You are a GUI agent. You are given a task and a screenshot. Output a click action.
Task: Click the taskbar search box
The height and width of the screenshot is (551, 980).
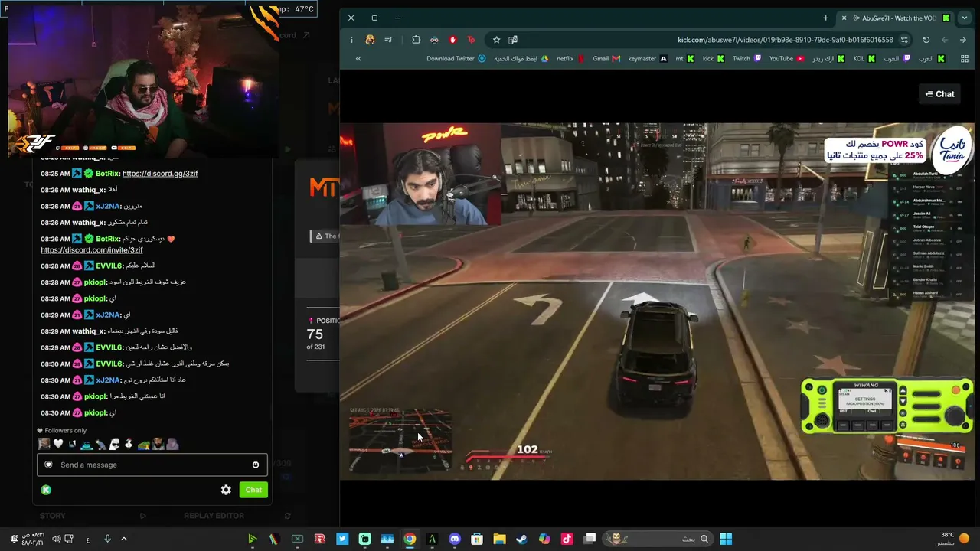pyautogui.click(x=658, y=539)
